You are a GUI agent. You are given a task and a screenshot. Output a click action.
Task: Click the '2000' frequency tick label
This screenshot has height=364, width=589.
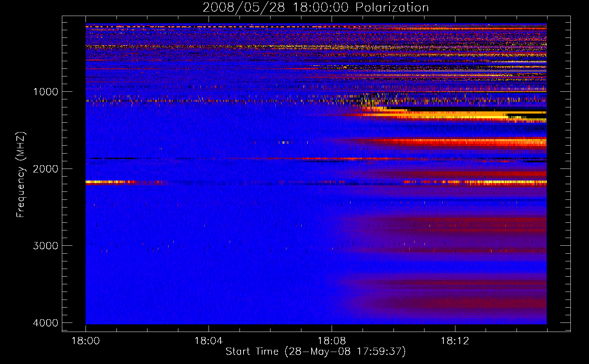point(46,169)
